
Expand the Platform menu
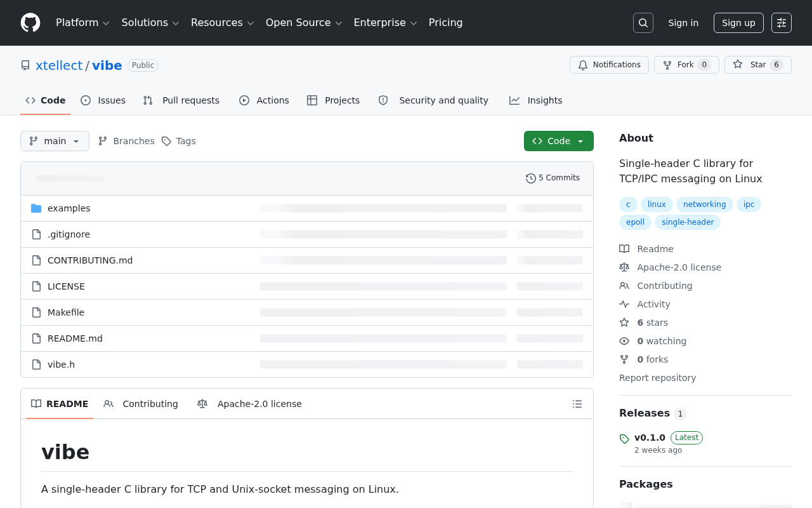(83, 23)
